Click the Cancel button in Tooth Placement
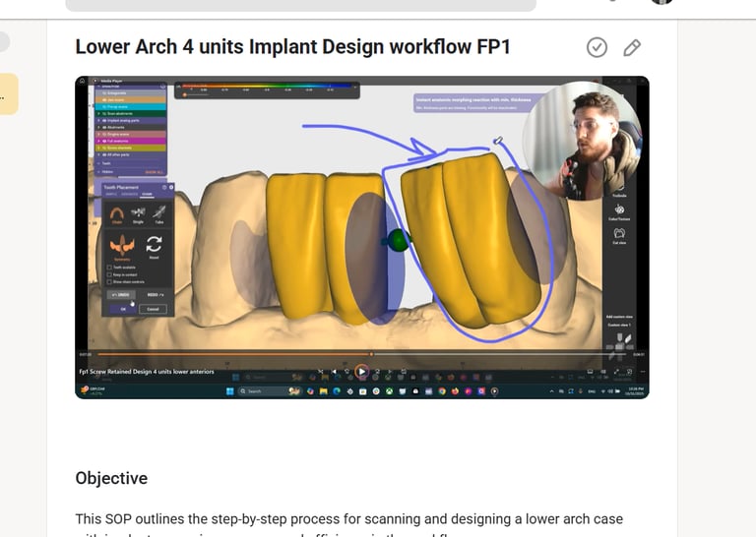This screenshot has height=537, width=756. pos(153,309)
